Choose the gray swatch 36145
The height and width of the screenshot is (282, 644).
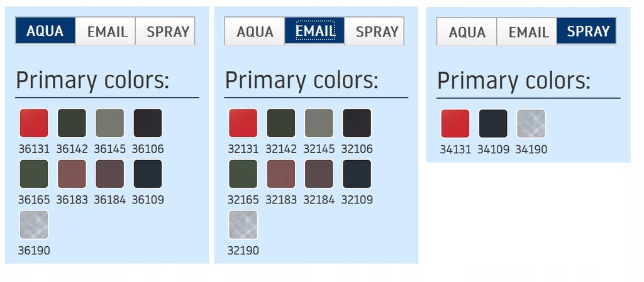tap(109, 123)
